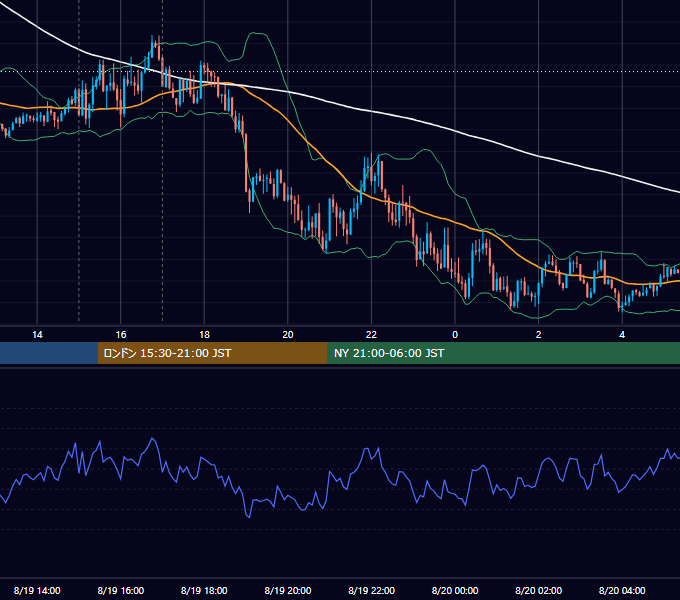Click the 18 hour axis label

[204, 335]
